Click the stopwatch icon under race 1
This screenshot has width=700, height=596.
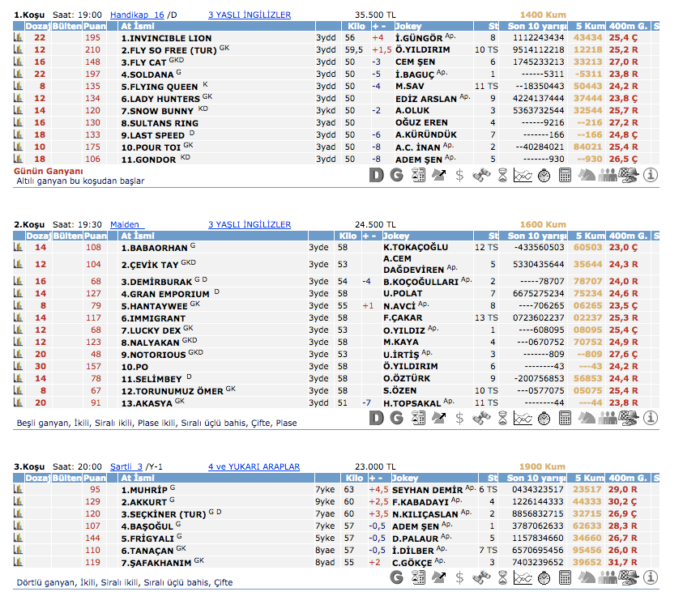click(x=544, y=174)
